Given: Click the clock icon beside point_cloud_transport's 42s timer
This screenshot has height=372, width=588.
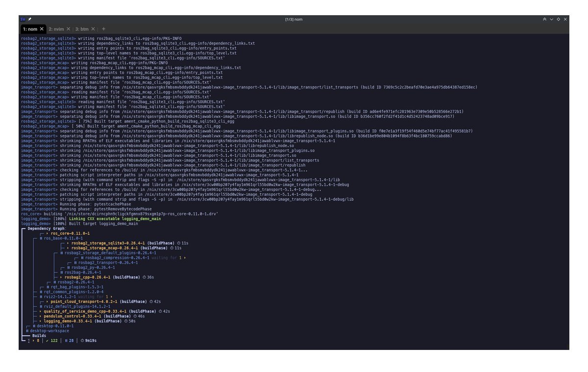Looking at the screenshot, I should pyautogui.click(x=151, y=302).
